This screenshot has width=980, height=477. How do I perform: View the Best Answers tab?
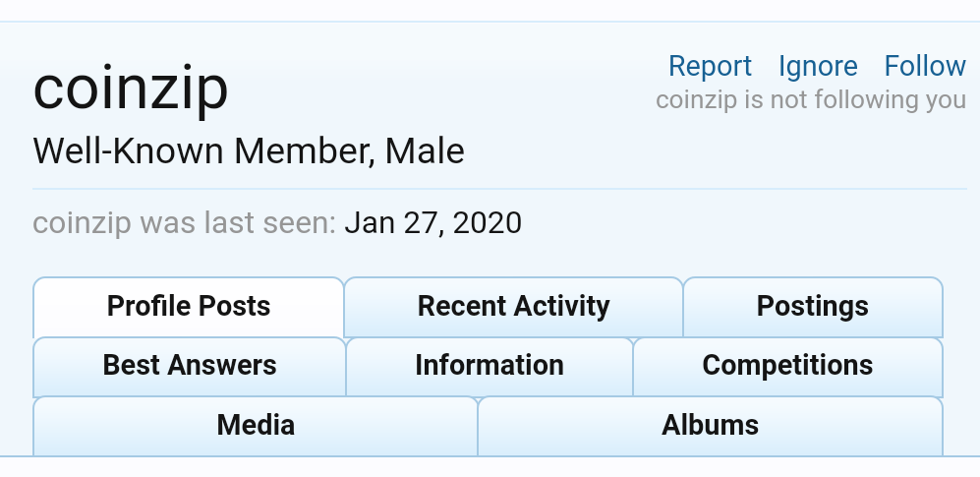coord(190,366)
